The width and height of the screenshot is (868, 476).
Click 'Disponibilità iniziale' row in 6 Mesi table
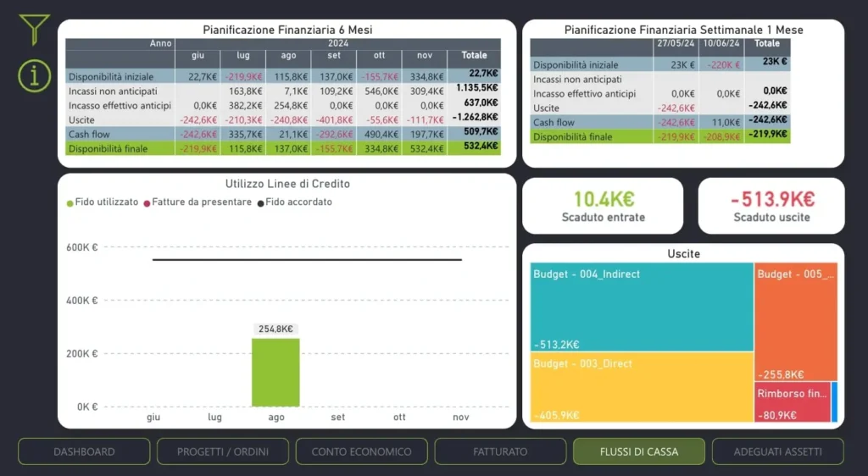point(283,76)
